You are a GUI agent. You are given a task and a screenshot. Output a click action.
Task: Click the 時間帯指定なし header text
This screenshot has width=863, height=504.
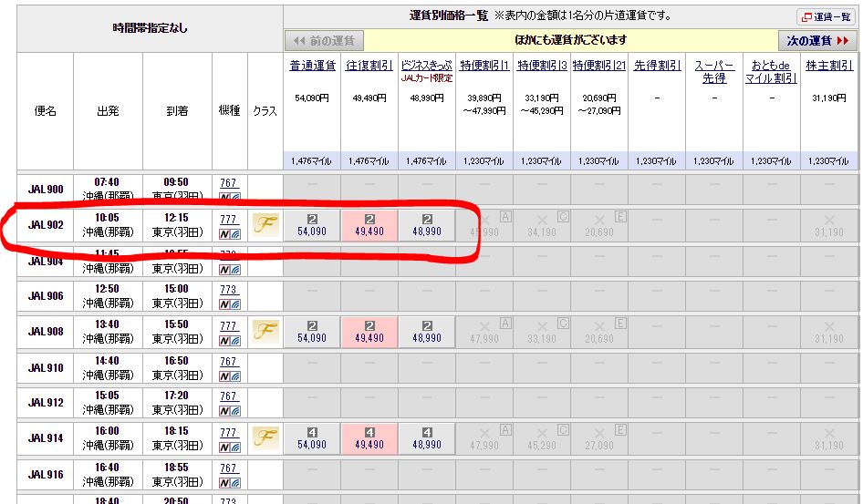click(150, 28)
